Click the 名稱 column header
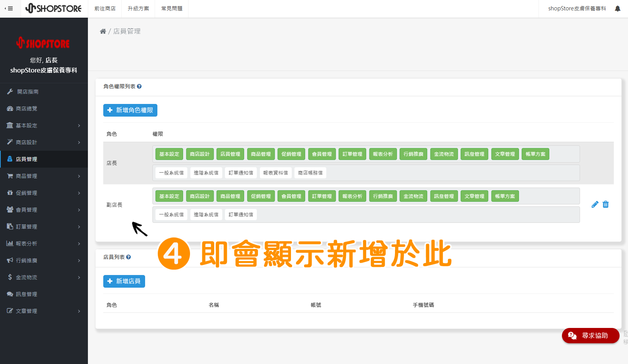Image resolution: width=628 pixels, height=364 pixels. 214,305
